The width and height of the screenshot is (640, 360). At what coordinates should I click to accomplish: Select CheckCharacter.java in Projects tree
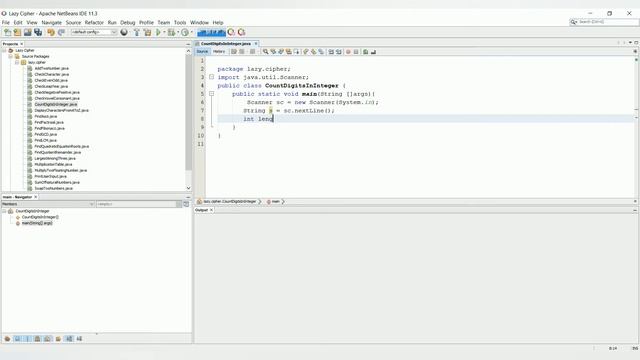point(51,75)
